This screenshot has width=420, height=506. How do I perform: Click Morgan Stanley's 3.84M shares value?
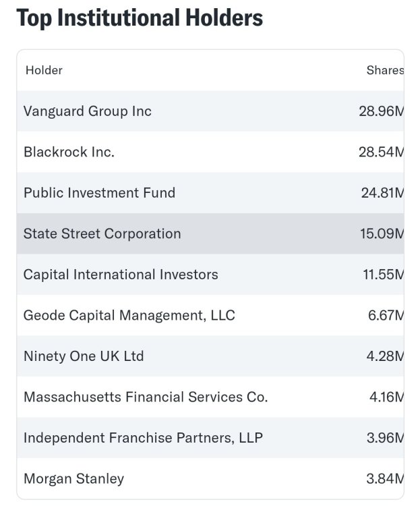386,479
